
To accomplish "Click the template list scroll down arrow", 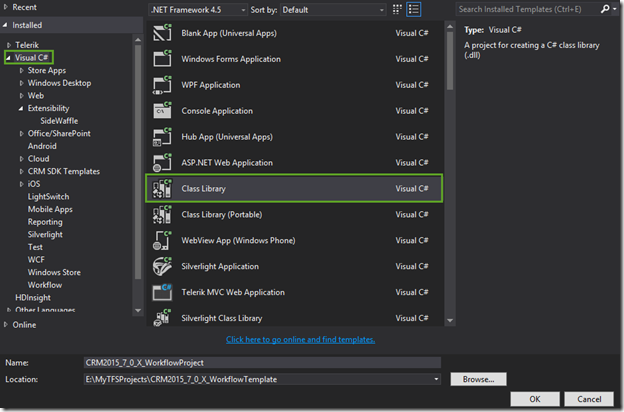I will coord(450,320).
